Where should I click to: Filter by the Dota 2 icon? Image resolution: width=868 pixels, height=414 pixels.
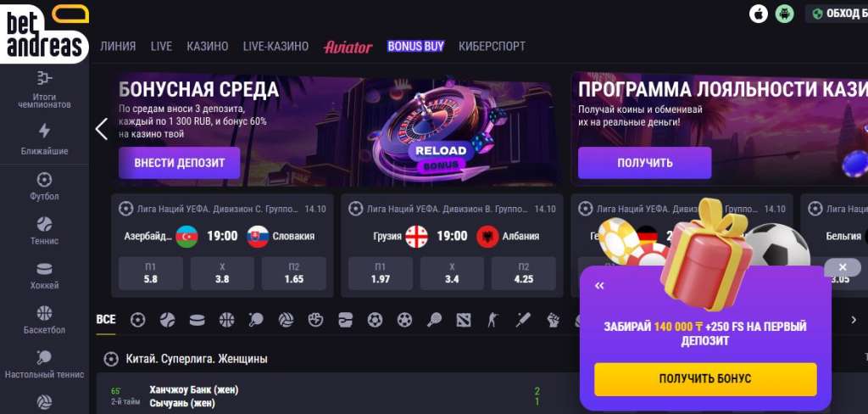pos(464,320)
